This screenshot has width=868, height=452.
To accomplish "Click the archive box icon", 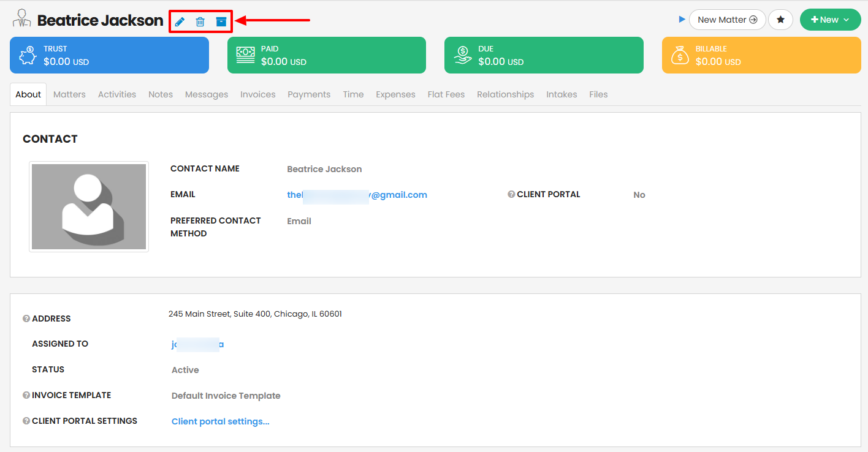I will [x=221, y=21].
